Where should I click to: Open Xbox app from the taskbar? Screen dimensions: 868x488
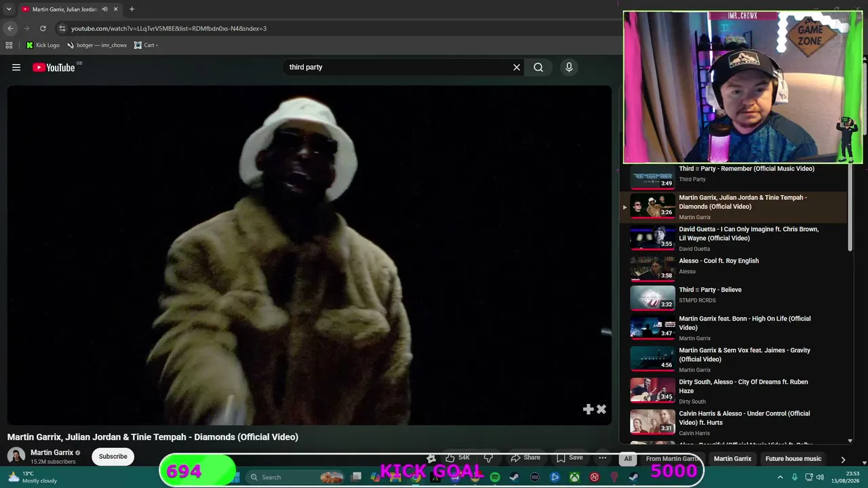click(574, 477)
